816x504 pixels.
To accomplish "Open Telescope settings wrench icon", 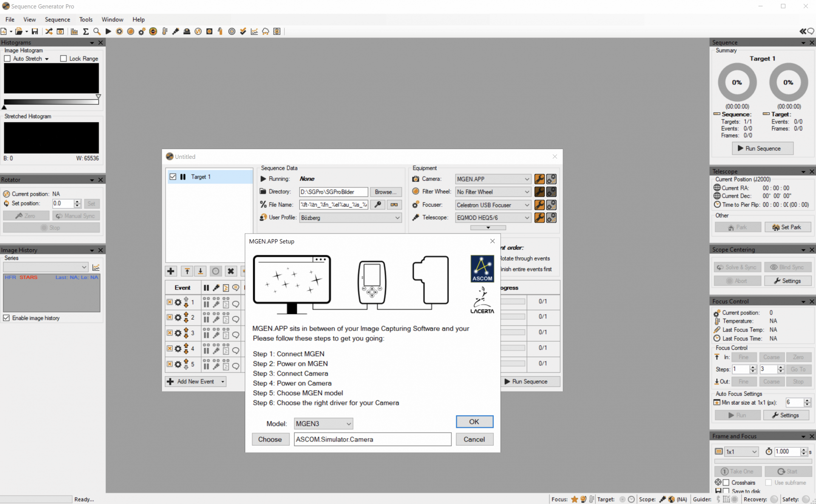I will pos(539,218).
